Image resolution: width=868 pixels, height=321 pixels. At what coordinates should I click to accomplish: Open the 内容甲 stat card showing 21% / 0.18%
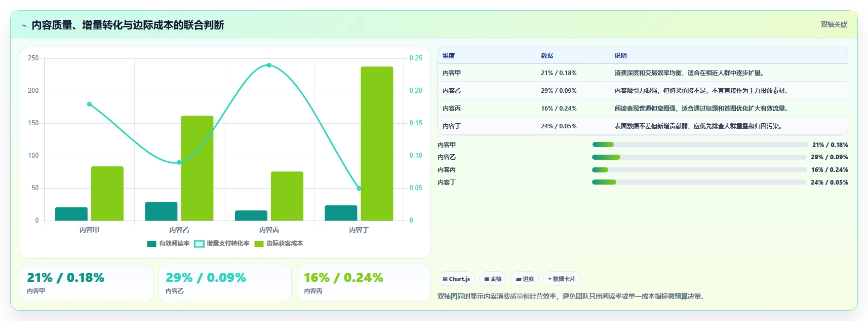click(87, 282)
